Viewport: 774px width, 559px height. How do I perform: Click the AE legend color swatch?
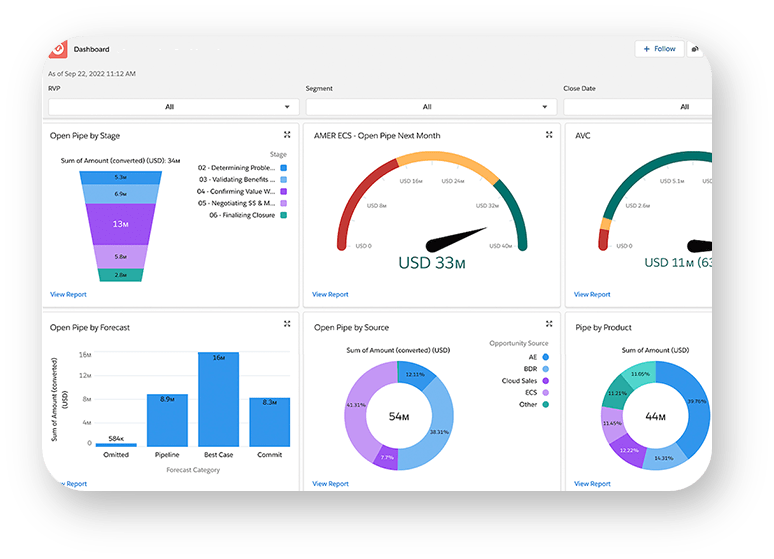click(x=547, y=356)
